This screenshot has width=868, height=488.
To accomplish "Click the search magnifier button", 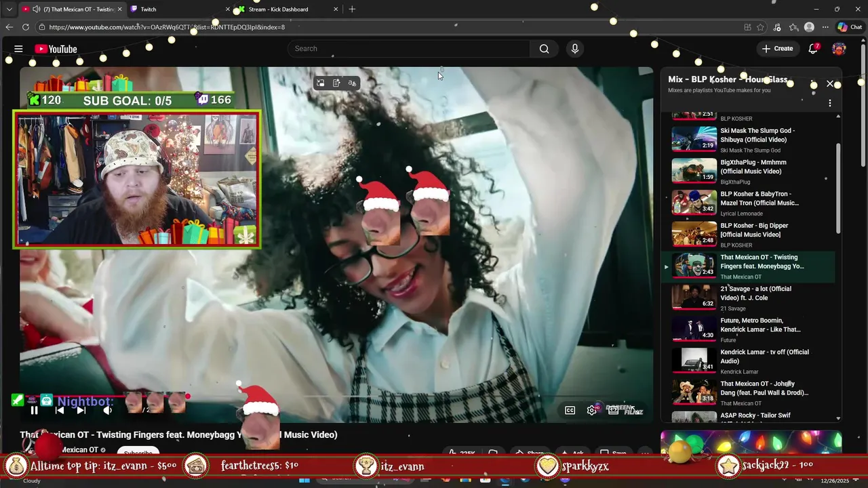I will coord(544,49).
